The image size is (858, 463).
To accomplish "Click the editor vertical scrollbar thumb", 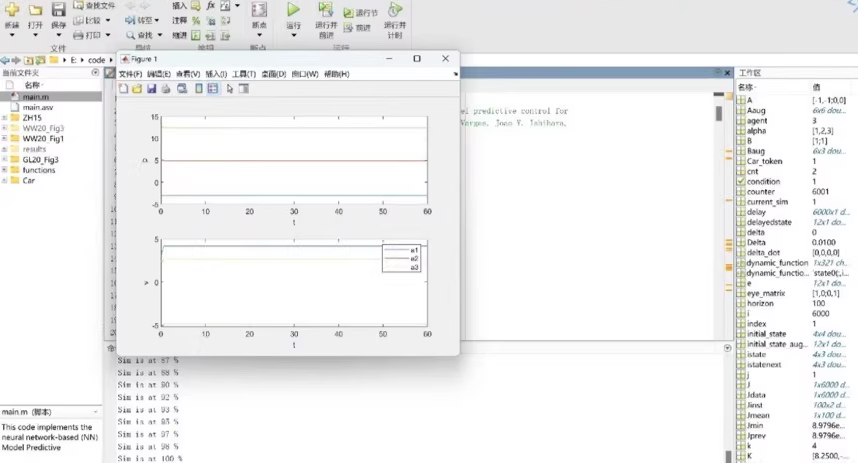I will point(719,113).
